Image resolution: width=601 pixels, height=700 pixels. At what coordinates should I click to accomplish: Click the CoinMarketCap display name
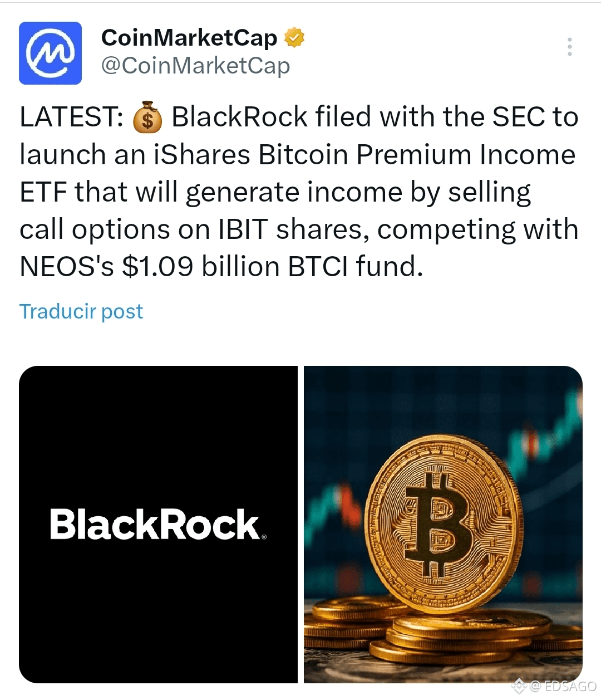189,38
